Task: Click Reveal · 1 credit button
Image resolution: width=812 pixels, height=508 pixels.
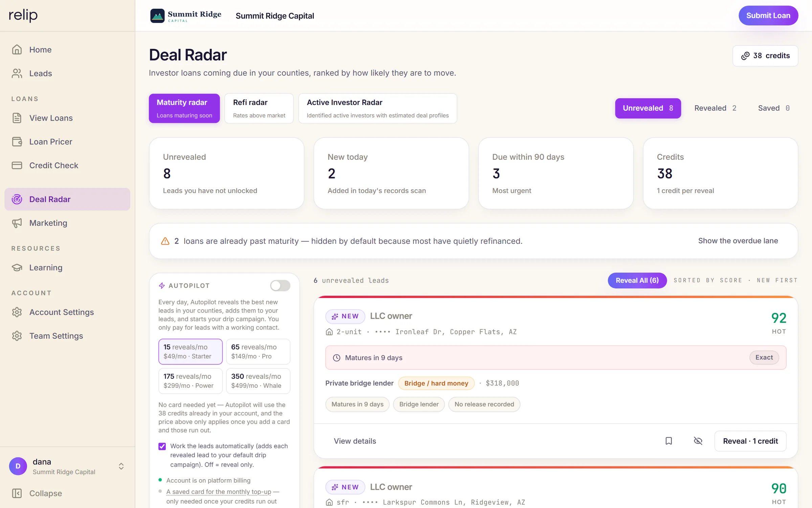Action: (x=750, y=441)
